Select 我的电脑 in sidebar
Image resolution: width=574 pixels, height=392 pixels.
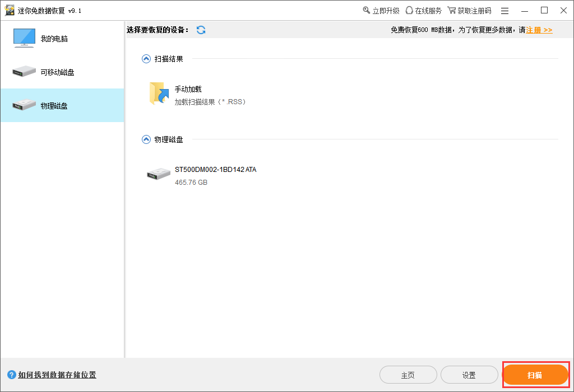coord(62,39)
